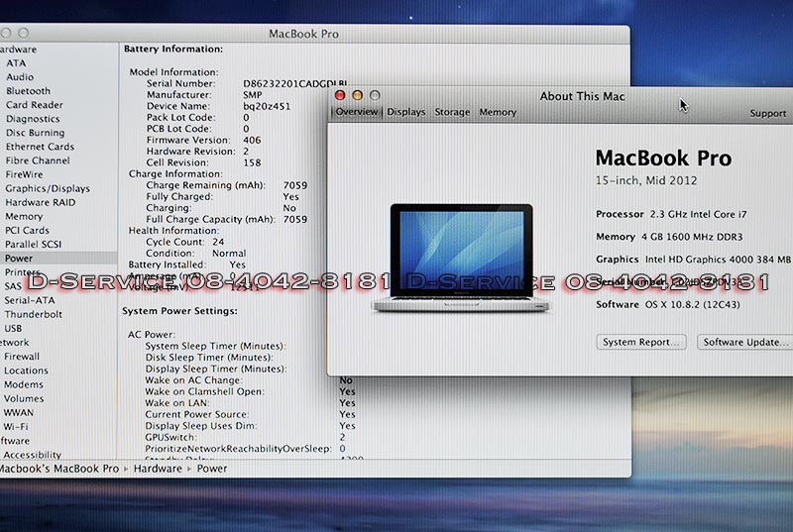The height and width of the screenshot is (532, 793).
Task: Select Fibre Channel in sidebar
Action: pyautogui.click(x=38, y=160)
